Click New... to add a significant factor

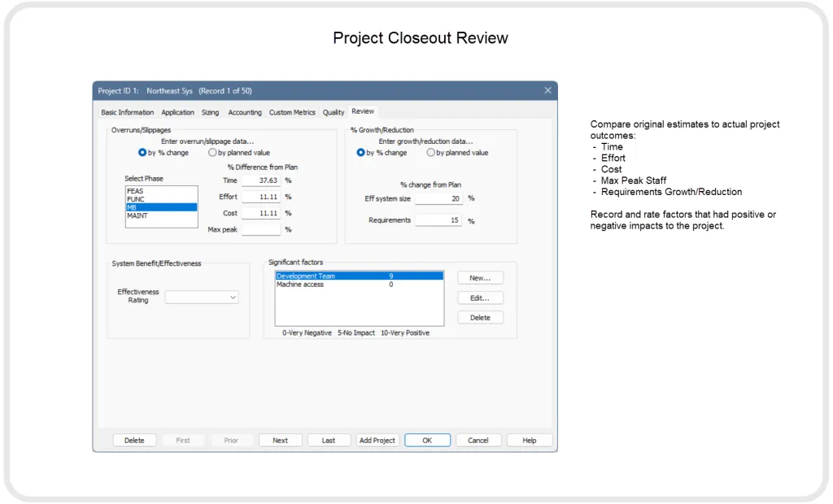coord(480,278)
